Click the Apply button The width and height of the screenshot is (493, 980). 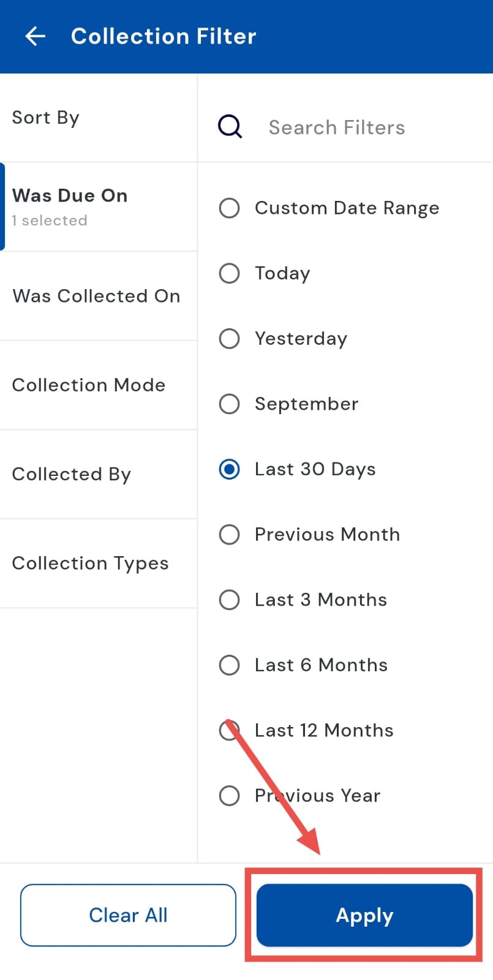point(364,915)
